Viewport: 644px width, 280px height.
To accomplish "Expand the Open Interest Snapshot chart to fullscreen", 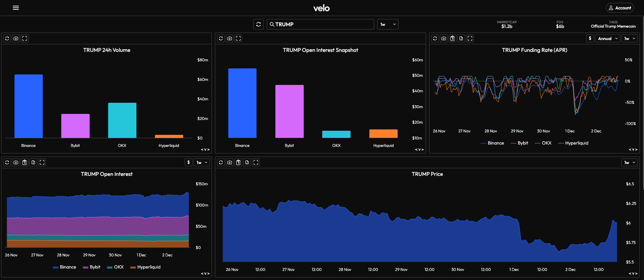I will 238,38.
